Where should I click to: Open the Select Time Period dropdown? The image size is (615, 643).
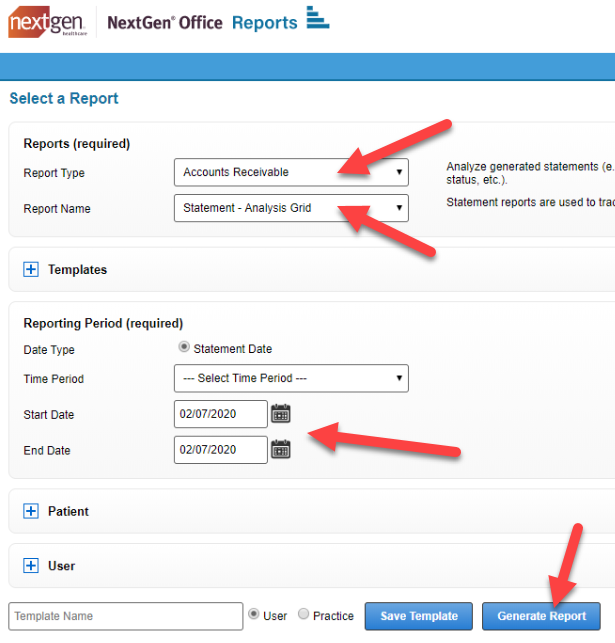click(x=291, y=378)
